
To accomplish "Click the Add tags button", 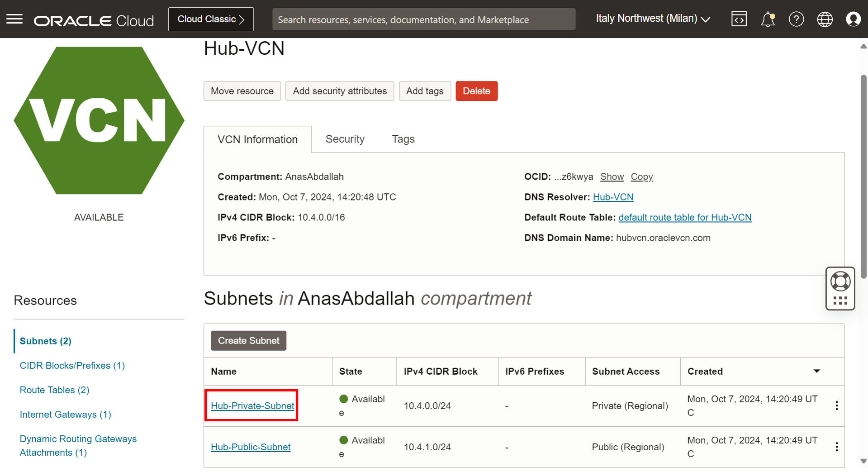I will (425, 91).
